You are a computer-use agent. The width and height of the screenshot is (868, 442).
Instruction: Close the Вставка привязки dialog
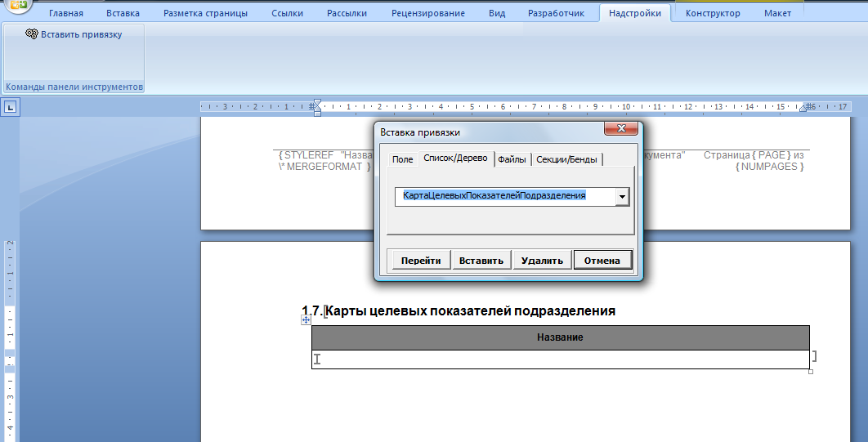[x=620, y=129]
